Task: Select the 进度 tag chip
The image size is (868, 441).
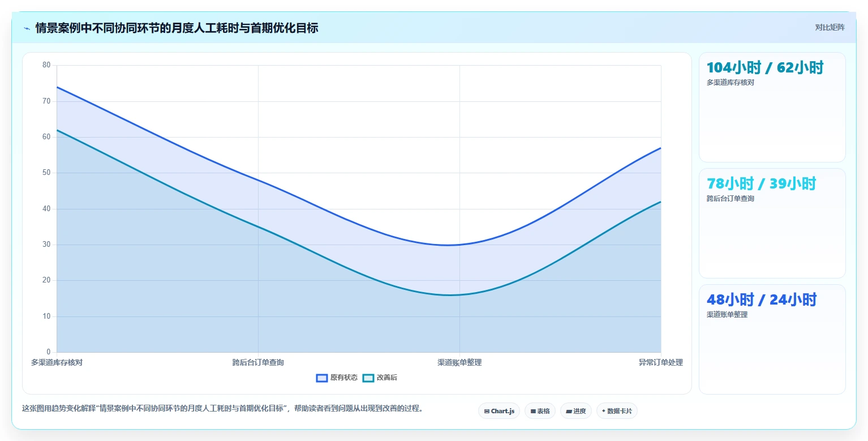Action: tap(576, 411)
